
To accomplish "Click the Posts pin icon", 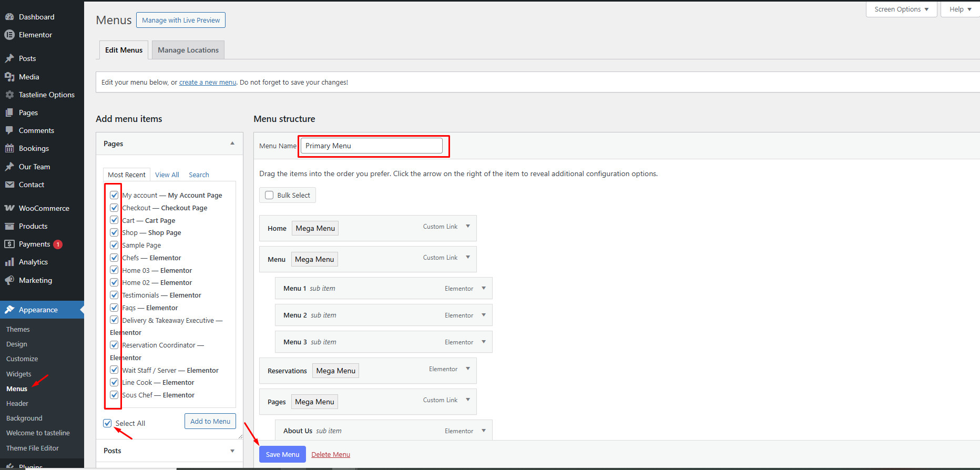I will coord(9,58).
